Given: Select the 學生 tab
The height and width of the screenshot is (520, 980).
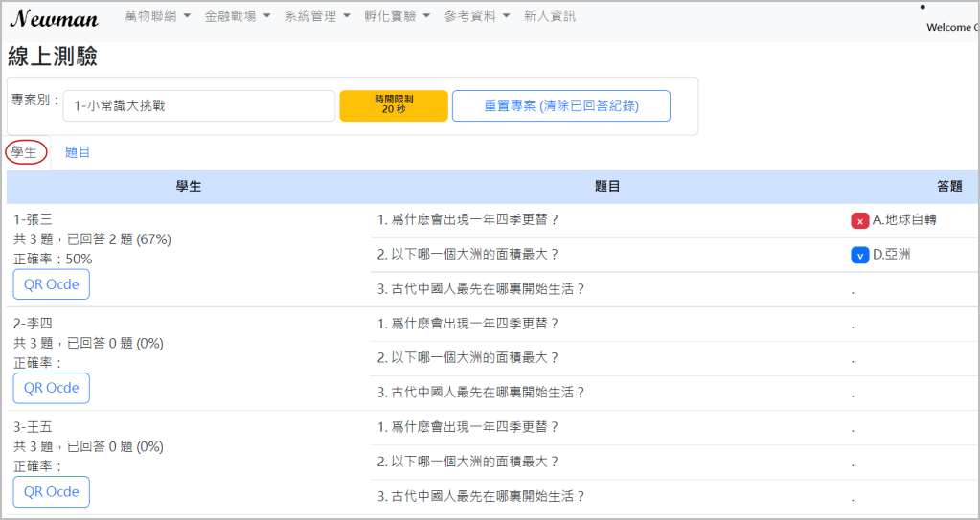Looking at the screenshot, I should pyautogui.click(x=26, y=152).
